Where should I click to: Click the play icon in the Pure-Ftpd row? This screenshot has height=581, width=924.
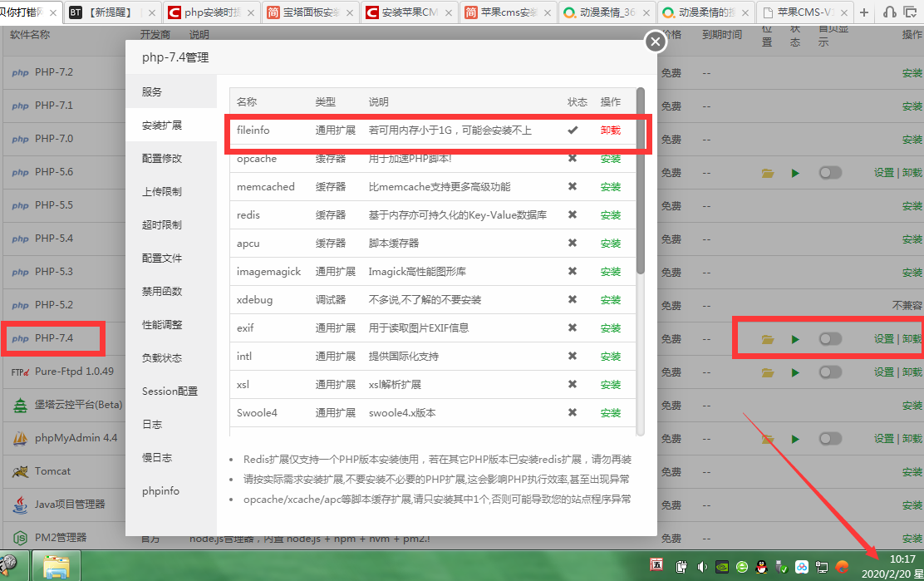coord(795,372)
